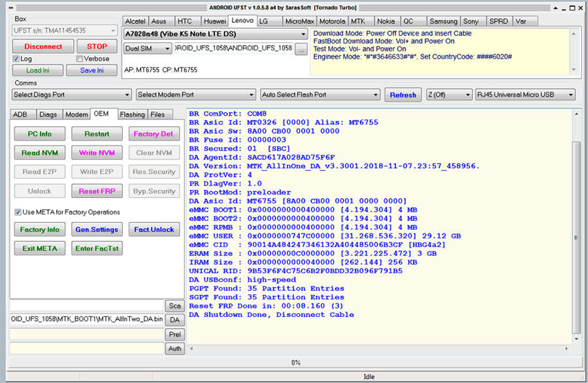Click Load Ini button
Image resolution: width=588 pixels, height=383 pixels.
coord(37,71)
